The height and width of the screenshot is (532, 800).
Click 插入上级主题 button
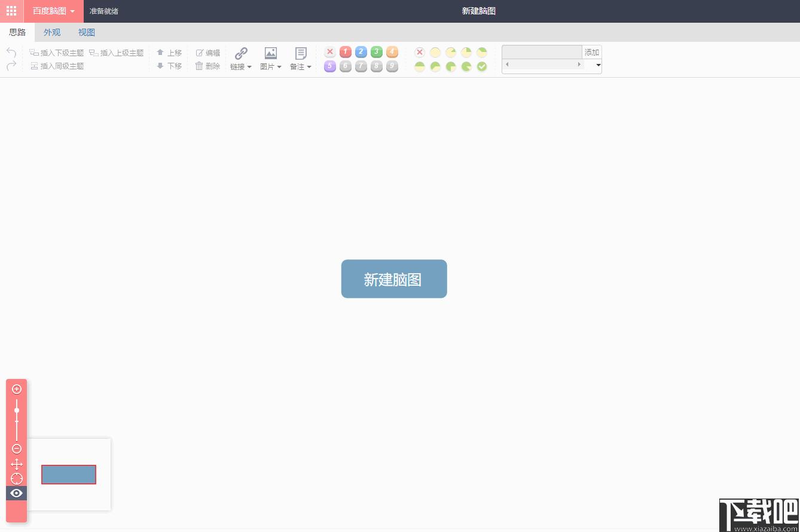pos(117,53)
